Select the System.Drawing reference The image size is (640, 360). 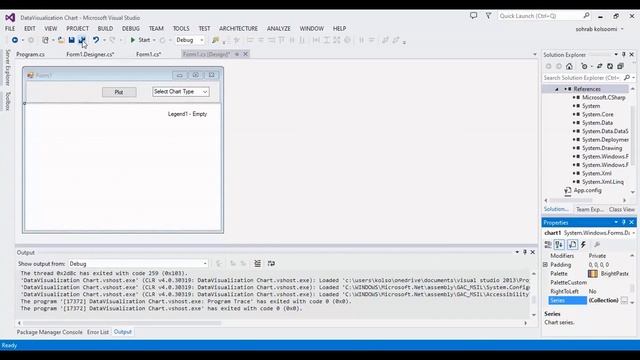click(602, 148)
